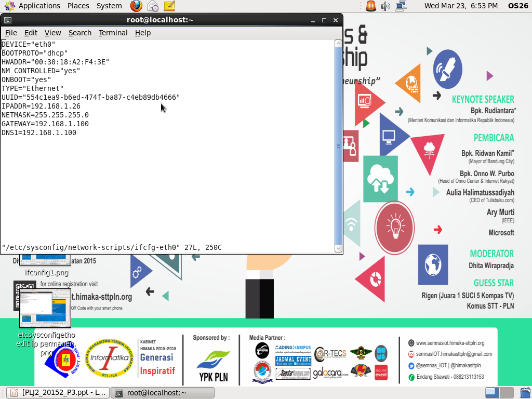This screenshot has width=532, height=399.
Task: Click the terminal scrollbar down arrow
Action: [338, 248]
